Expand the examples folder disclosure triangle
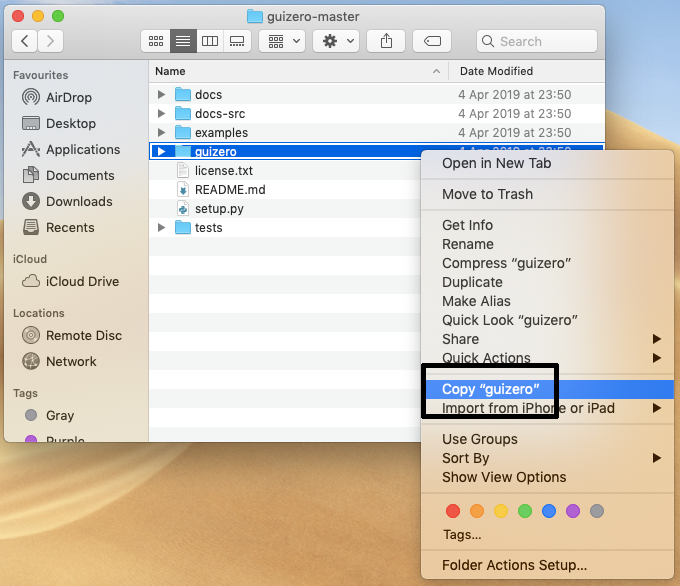The height and width of the screenshot is (586, 680). [x=161, y=132]
